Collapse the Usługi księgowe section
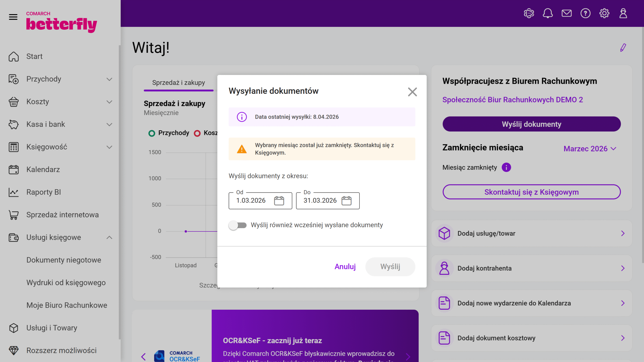This screenshot has height=362, width=644. pyautogui.click(x=109, y=237)
